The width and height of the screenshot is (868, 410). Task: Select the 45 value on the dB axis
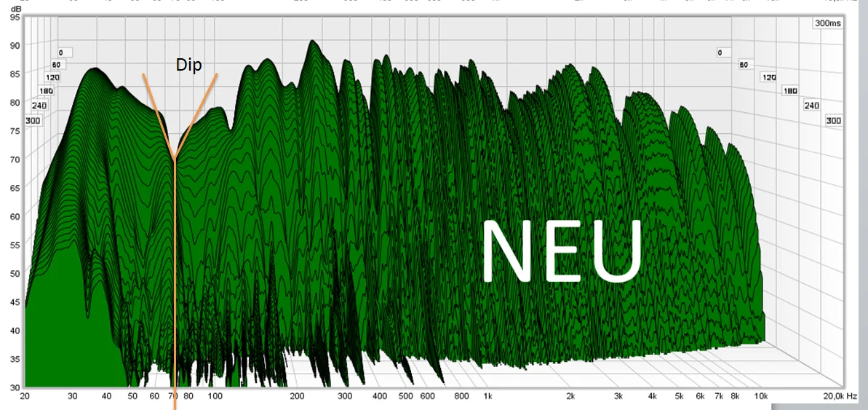point(15,302)
